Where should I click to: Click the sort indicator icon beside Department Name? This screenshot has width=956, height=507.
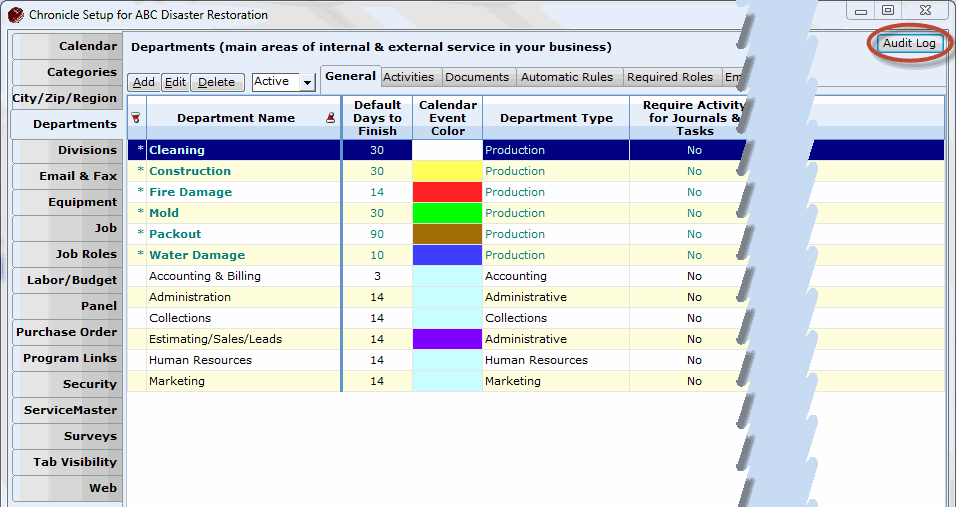pos(330,118)
